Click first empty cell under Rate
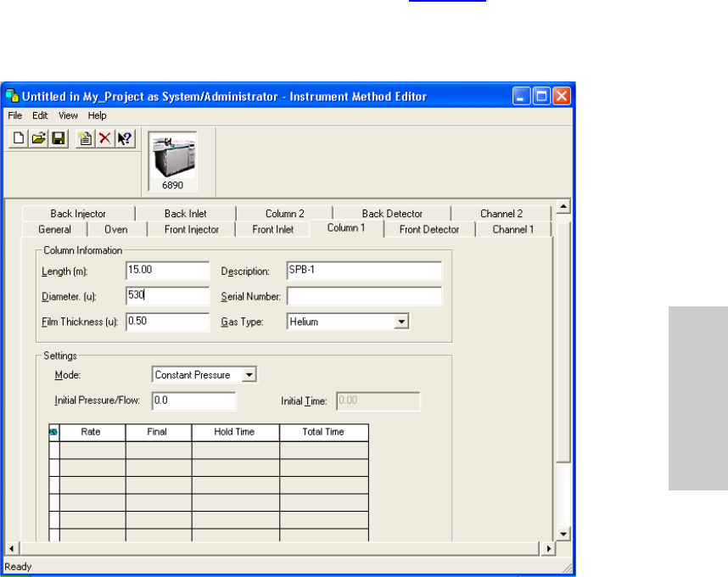Viewport: 728px width, 577px height. [x=92, y=451]
